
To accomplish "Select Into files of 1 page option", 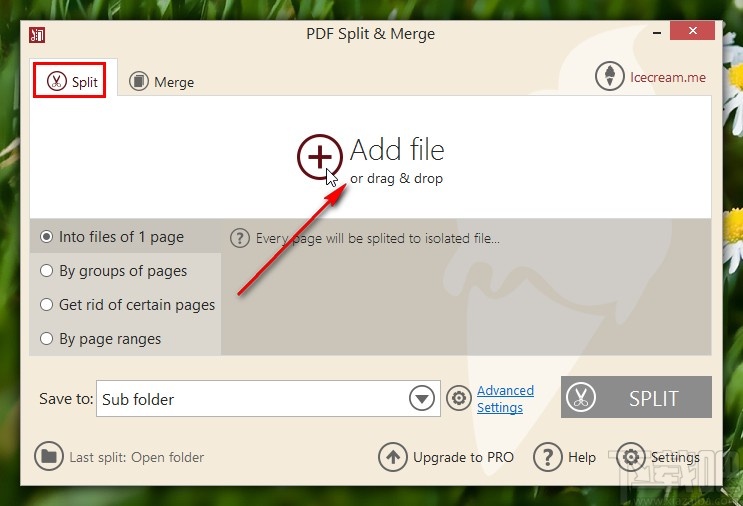I will tap(112, 236).
